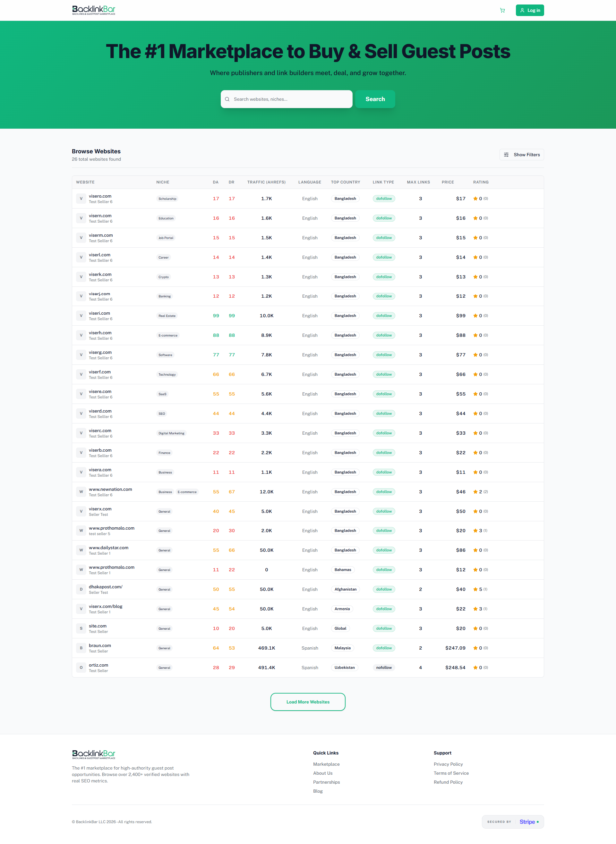Image resolution: width=616 pixels, height=844 pixels.
Task: Click the B avatar for braun.com
Action: point(81,648)
